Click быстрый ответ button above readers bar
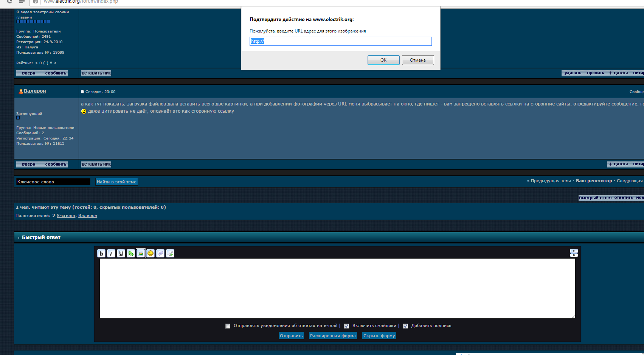The image size is (644, 355). 595,198
